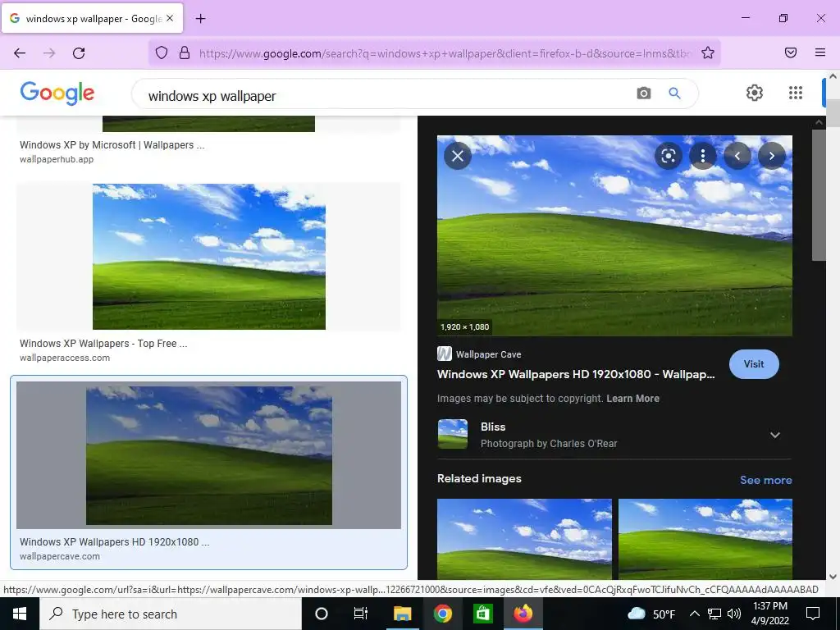Image resolution: width=840 pixels, height=630 pixels.
Task: Click the wallpapercave.com source text
Action: pyautogui.click(x=59, y=556)
